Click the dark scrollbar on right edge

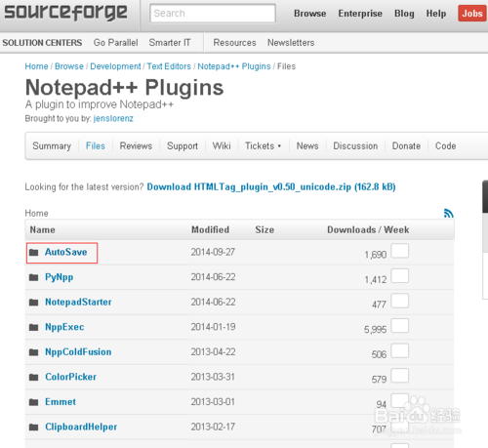tap(485, 197)
